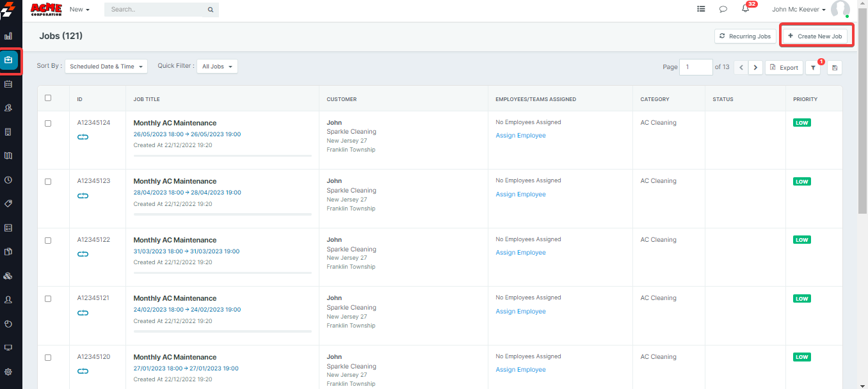Open the Scheduled Date & Time sort dropdown

pyautogui.click(x=106, y=67)
